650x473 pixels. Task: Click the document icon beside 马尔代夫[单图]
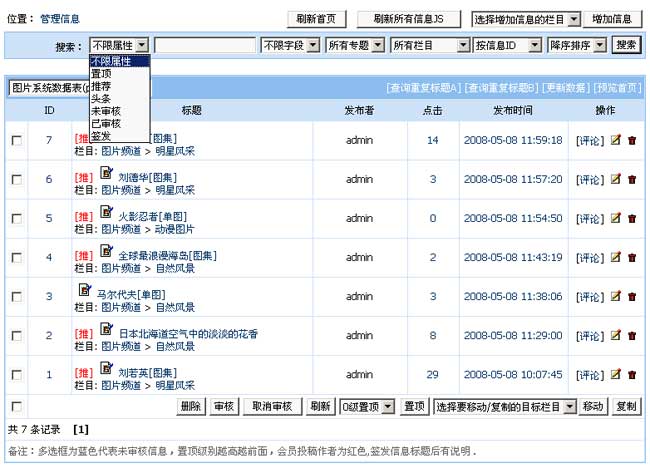click(x=85, y=290)
